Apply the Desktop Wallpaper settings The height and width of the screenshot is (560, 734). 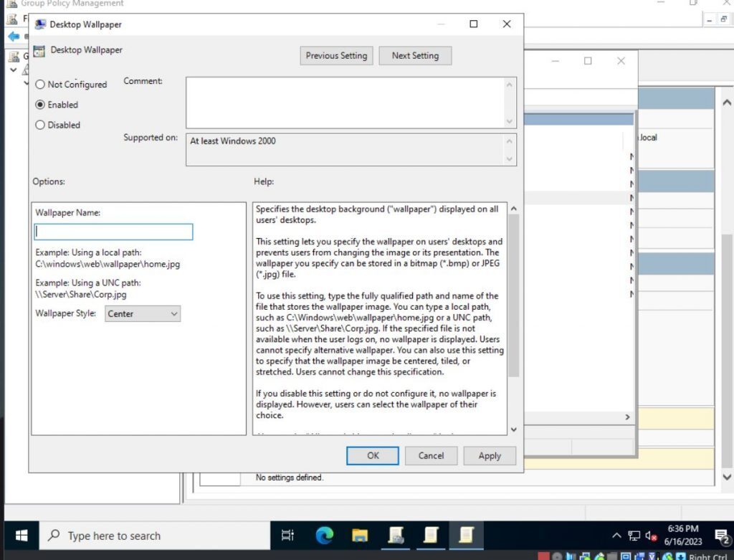coord(490,455)
